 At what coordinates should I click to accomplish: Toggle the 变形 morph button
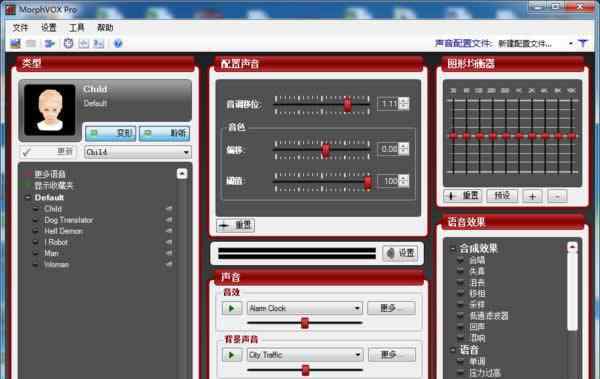(x=111, y=133)
